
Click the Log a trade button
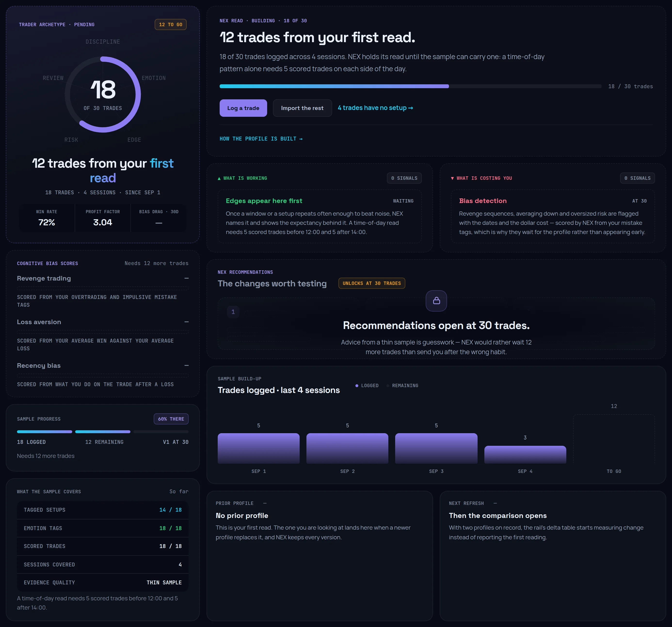(x=243, y=108)
